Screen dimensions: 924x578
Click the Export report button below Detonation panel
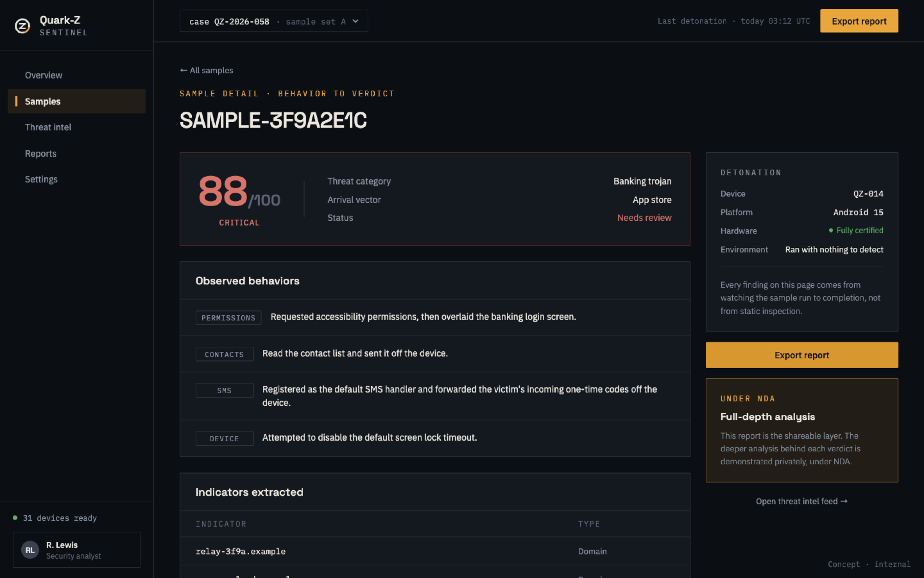[x=802, y=355]
